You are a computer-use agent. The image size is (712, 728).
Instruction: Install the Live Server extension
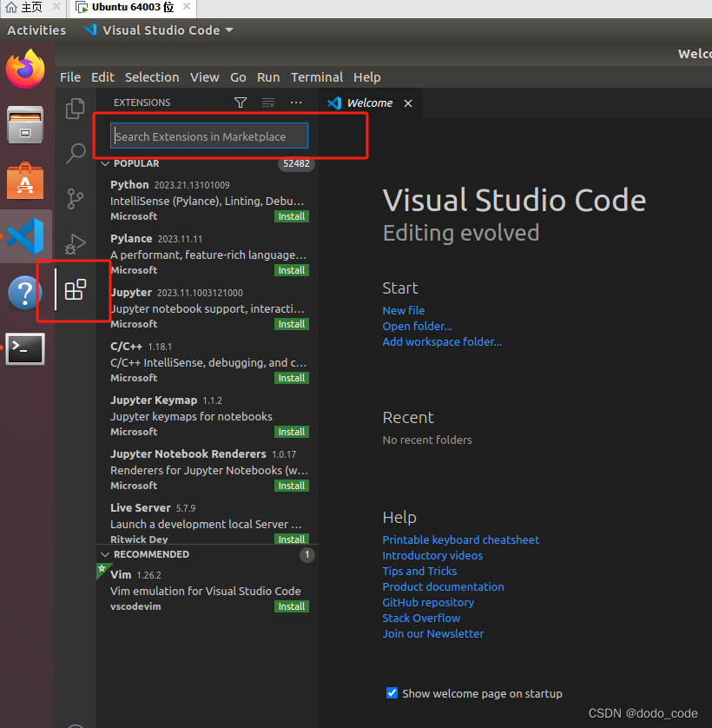(x=292, y=539)
